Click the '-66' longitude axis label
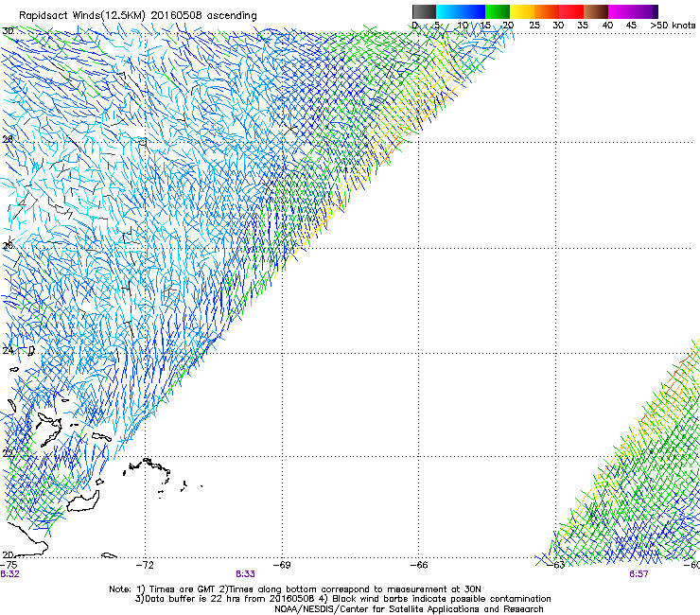Image resolution: width=700 pixels, height=615 pixels. pyautogui.click(x=419, y=565)
